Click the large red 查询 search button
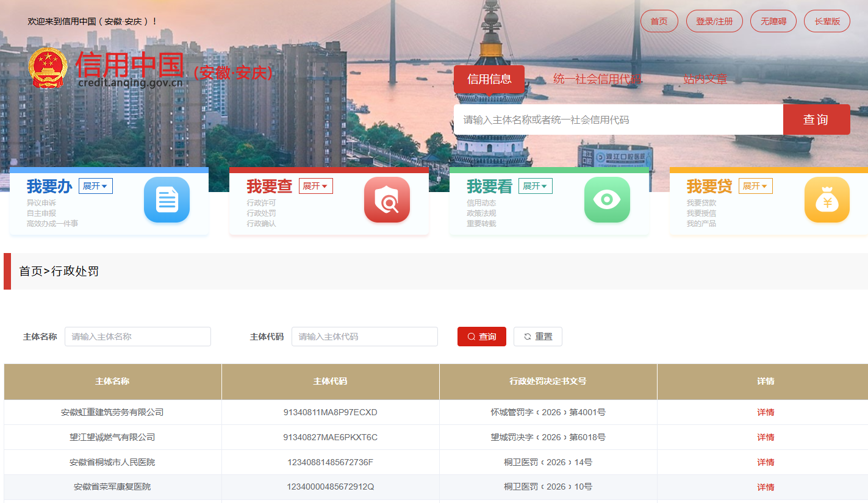This screenshot has height=503, width=868. tap(816, 120)
